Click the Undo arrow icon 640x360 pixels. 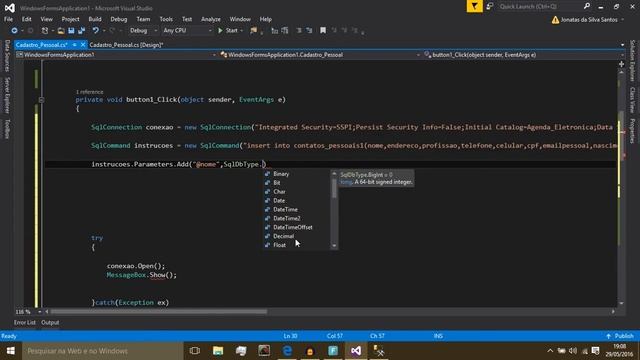(96, 31)
